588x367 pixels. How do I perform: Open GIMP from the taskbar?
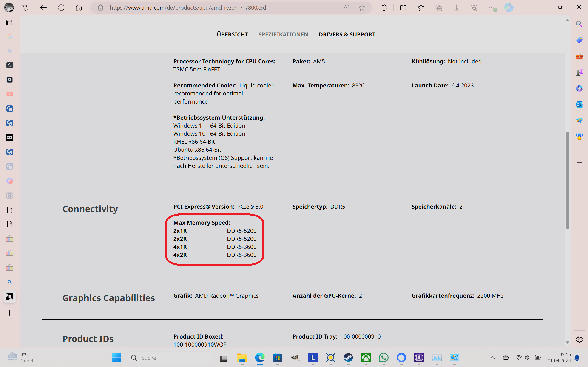pos(295,358)
